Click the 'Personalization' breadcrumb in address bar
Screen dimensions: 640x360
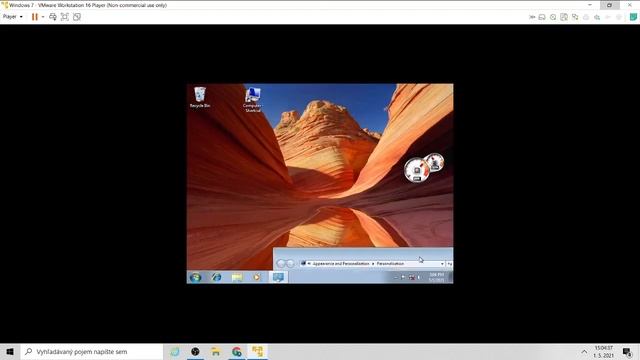(390, 264)
